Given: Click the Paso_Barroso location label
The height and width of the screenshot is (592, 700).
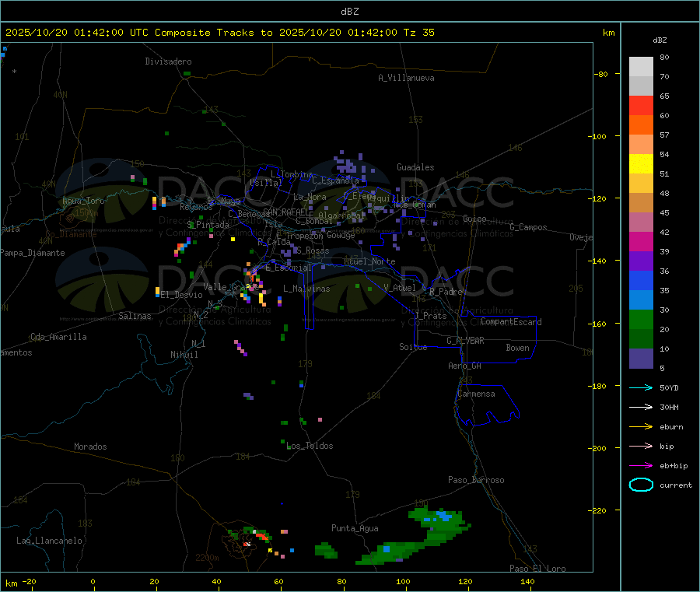Looking at the screenshot, I should coord(476,480).
